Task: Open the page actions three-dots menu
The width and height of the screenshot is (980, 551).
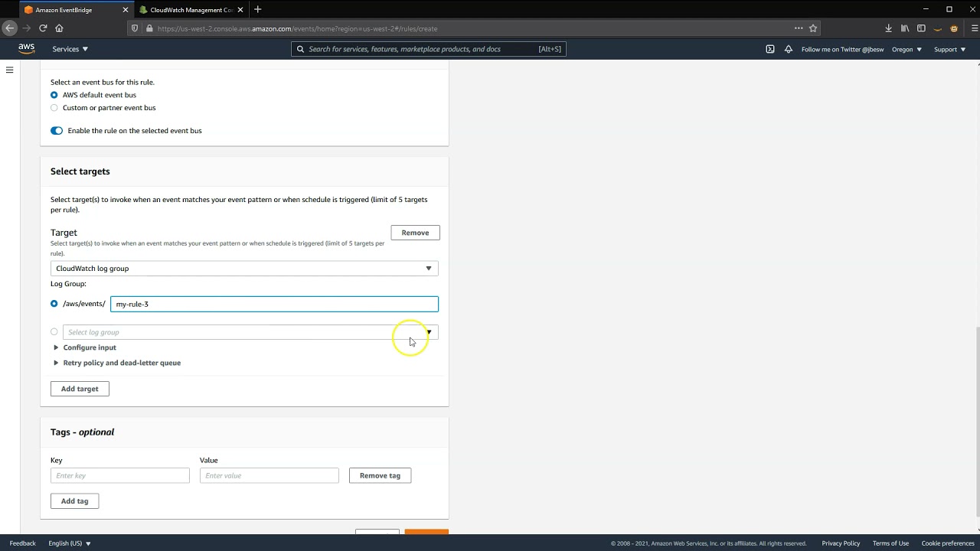Action: click(x=799, y=28)
